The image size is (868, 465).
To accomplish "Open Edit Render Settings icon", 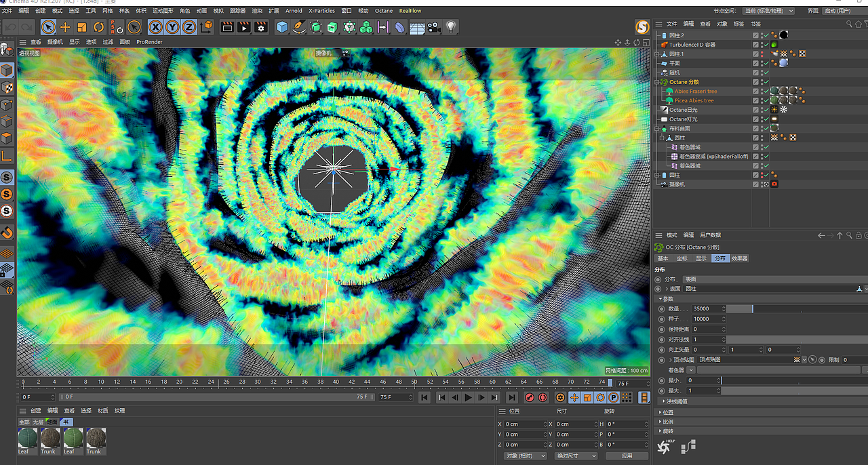I will [261, 27].
